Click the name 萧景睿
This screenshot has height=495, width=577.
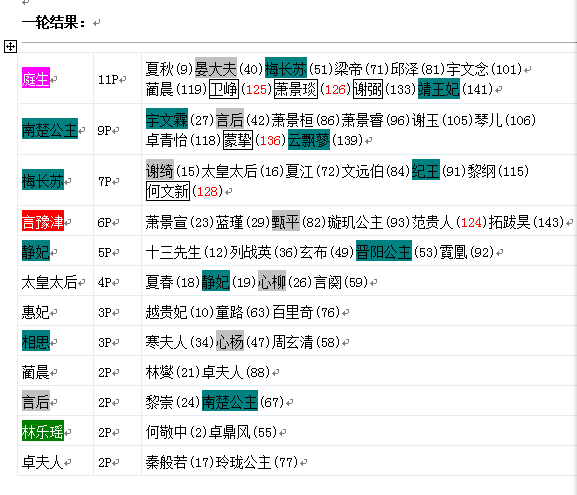(363, 120)
